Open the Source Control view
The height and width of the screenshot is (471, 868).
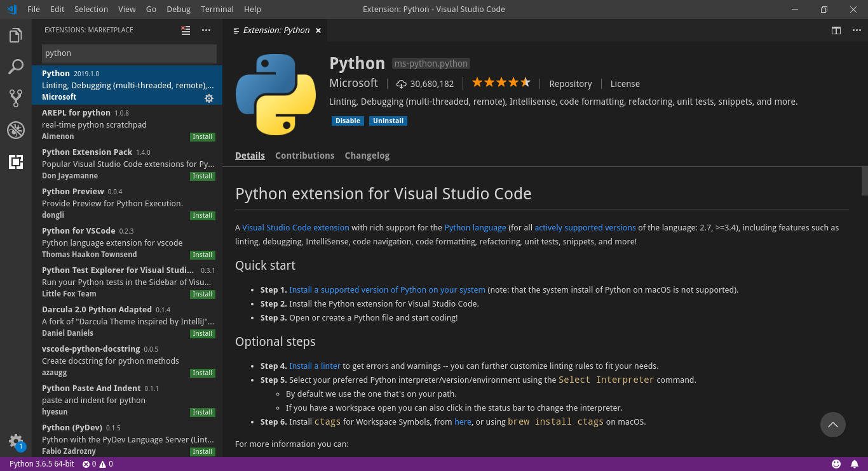tap(16, 98)
